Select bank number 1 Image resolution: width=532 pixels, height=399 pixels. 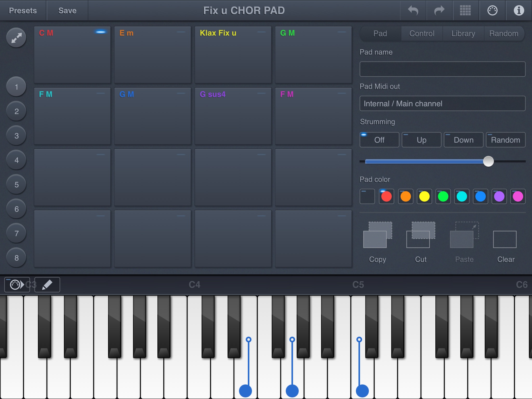pyautogui.click(x=16, y=87)
